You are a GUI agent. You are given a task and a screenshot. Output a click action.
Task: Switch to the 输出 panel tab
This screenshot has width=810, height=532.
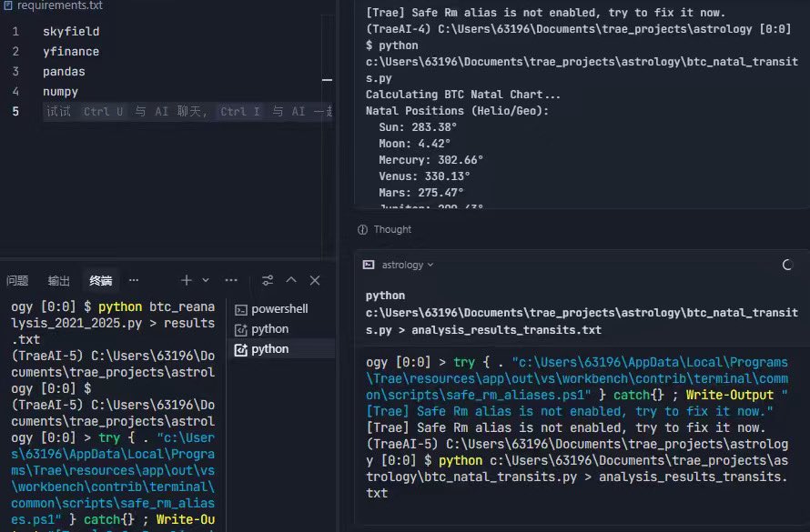[58, 280]
